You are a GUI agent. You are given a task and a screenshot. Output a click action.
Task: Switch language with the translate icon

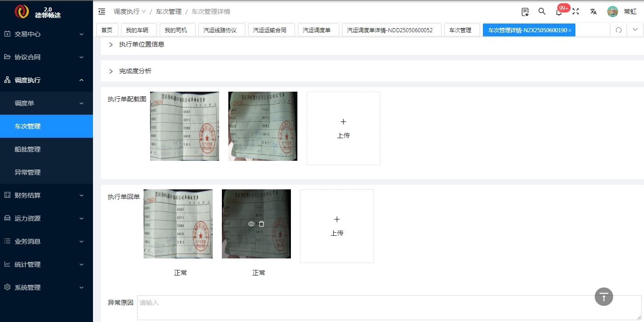(593, 12)
